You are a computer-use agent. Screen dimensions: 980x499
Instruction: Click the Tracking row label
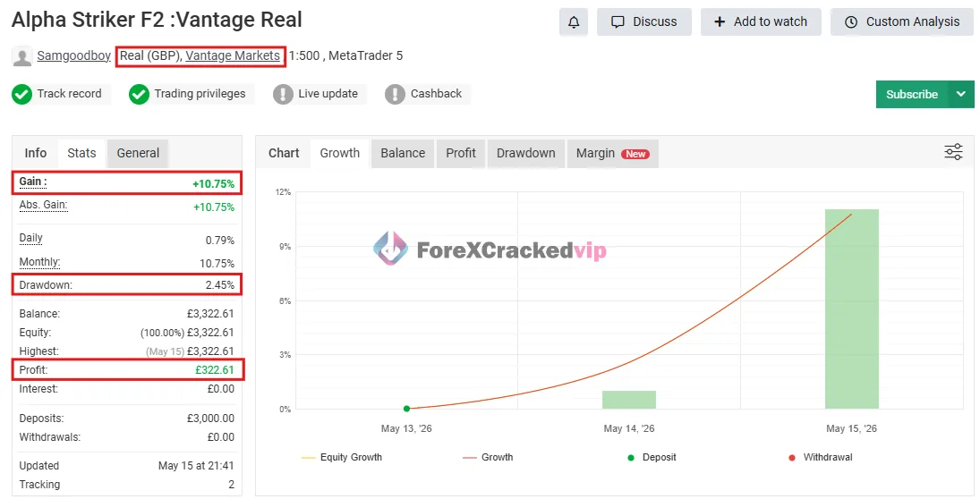tap(39, 484)
